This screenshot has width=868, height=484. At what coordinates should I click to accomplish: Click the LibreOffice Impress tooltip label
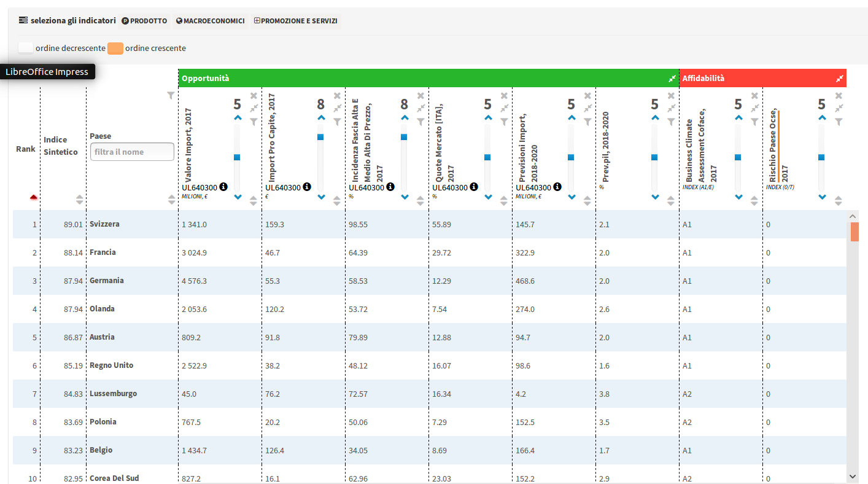pos(47,72)
